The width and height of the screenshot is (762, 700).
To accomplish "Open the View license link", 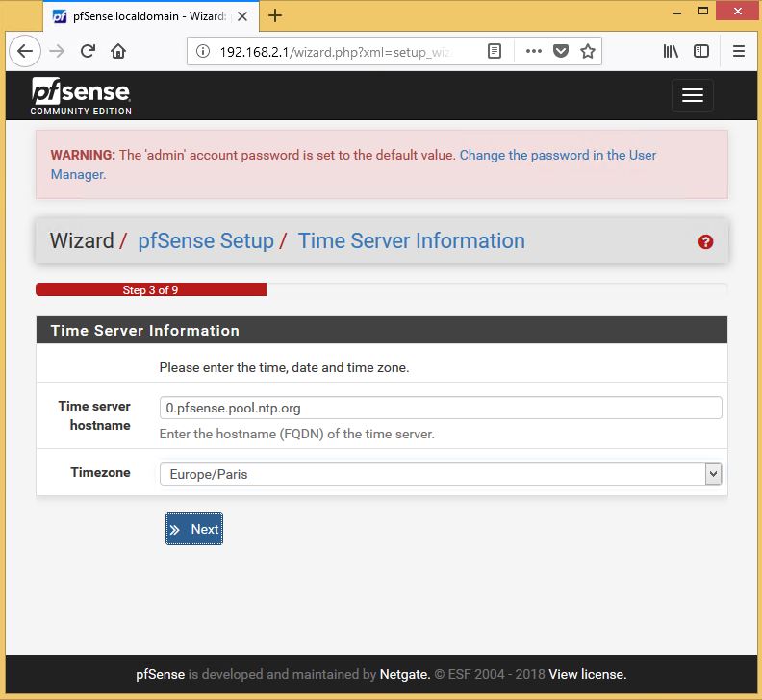I will (x=588, y=674).
